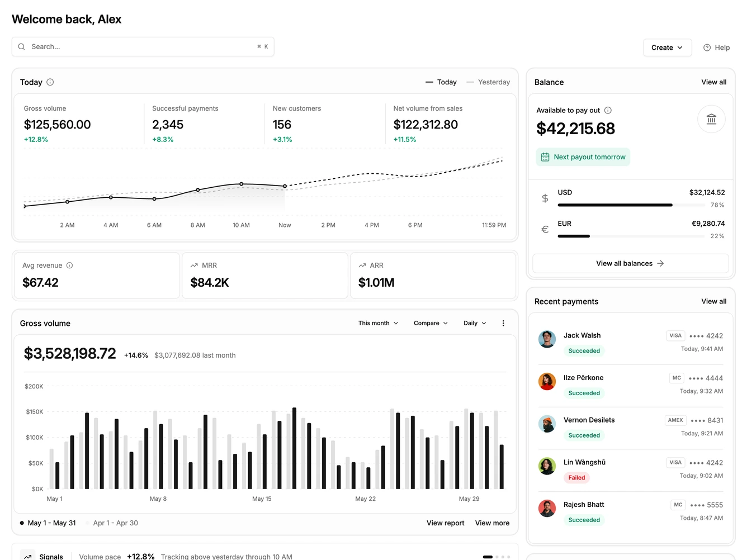Open the Create dropdown
This screenshot has width=747, height=560.
[668, 48]
